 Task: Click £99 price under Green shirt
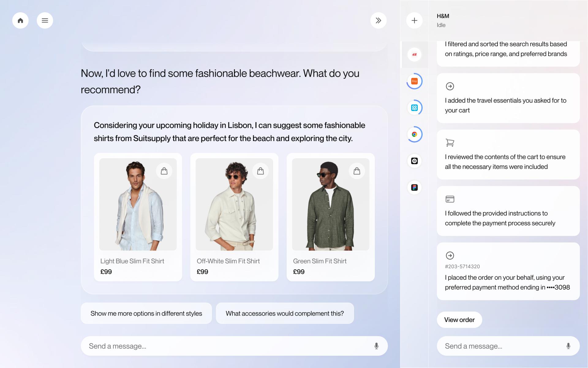(x=299, y=272)
